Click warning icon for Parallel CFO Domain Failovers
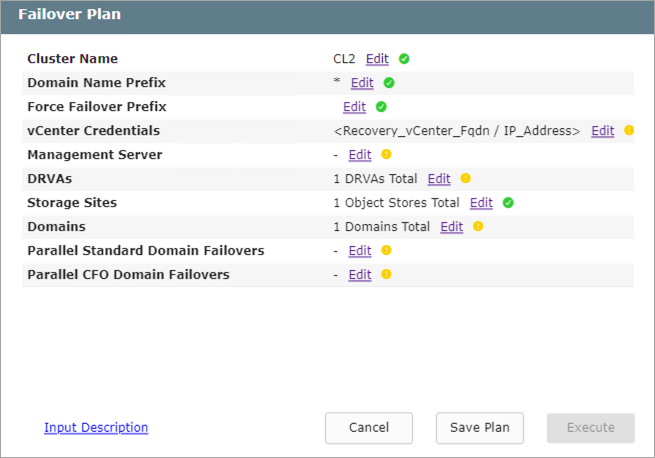The height and width of the screenshot is (458, 655). click(x=386, y=275)
